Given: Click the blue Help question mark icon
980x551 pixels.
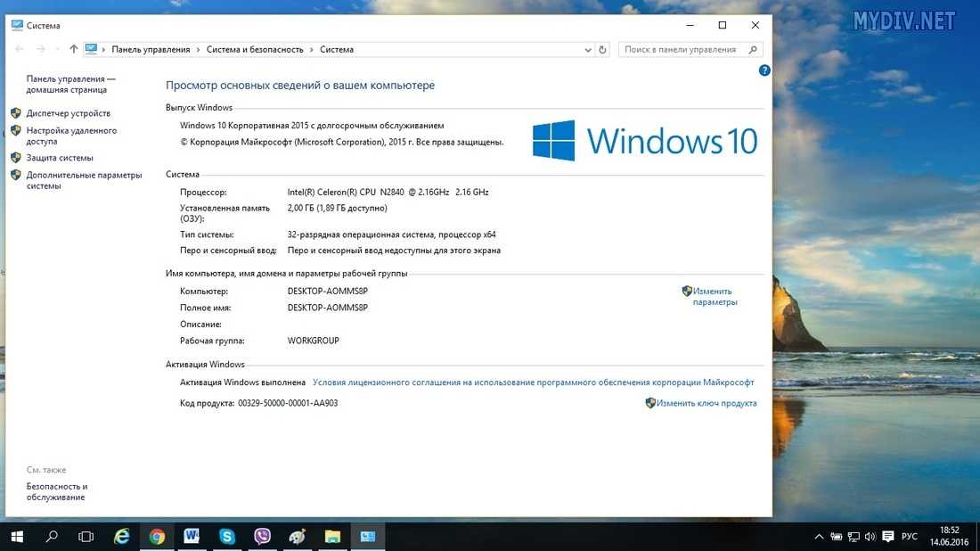Looking at the screenshot, I should (x=764, y=70).
